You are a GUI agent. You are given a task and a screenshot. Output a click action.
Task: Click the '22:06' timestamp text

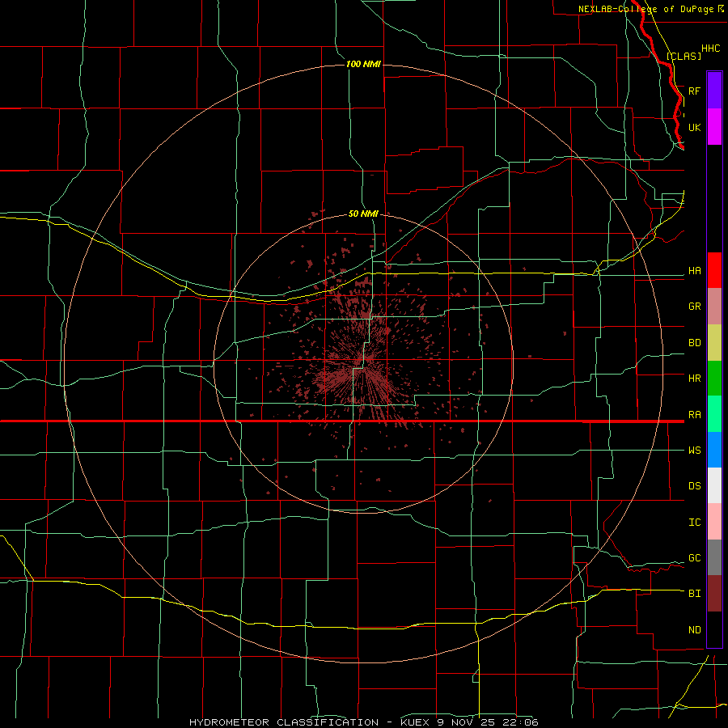point(520,722)
